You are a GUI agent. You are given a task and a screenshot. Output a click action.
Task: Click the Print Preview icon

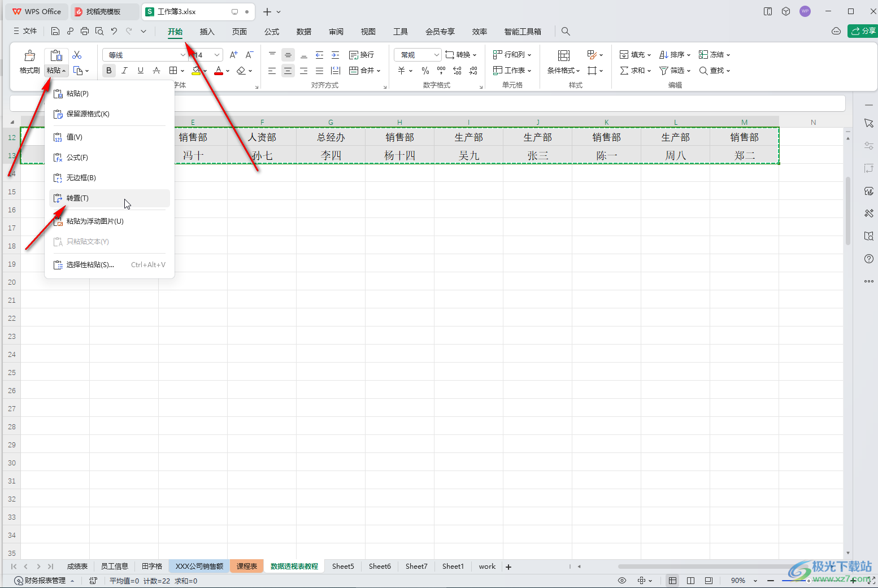[x=99, y=31]
